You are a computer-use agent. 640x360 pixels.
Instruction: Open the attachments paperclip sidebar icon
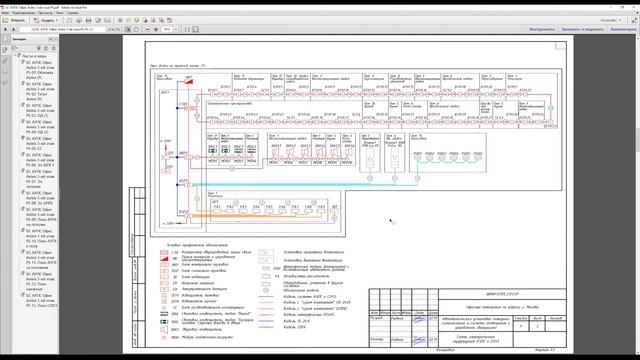pyautogui.click(x=5, y=60)
